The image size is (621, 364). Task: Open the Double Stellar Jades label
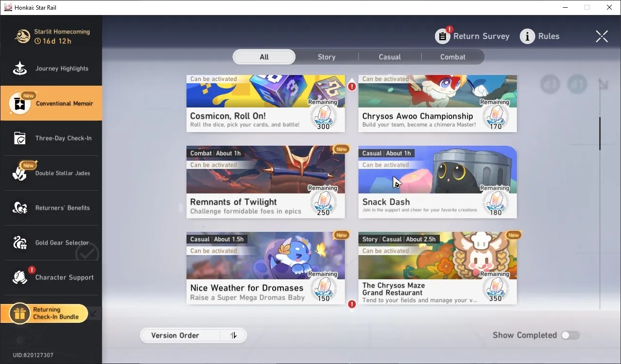tap(62, 173)
